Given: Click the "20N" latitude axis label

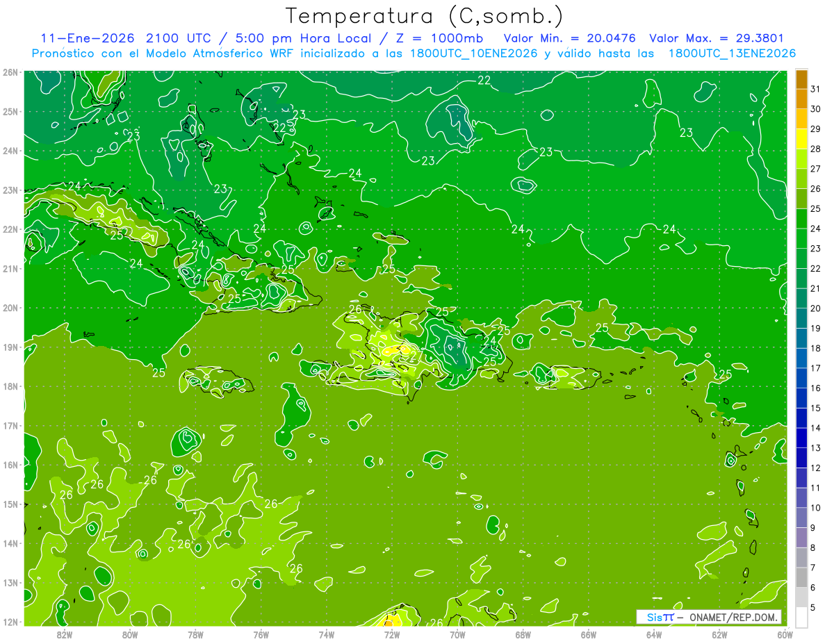Looking at the screenshot, I should coord(10,308).
